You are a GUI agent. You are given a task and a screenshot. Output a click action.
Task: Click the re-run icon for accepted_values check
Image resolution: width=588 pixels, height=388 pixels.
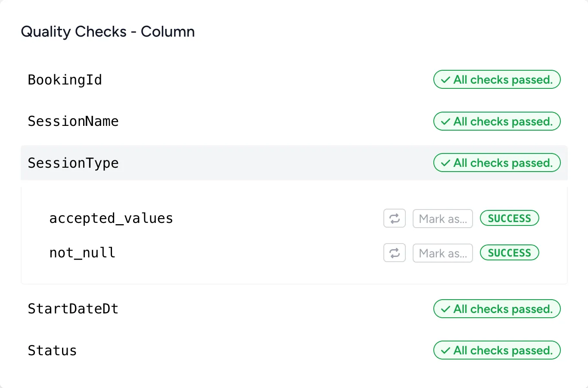pyautogui.click(x=395, y=219)
